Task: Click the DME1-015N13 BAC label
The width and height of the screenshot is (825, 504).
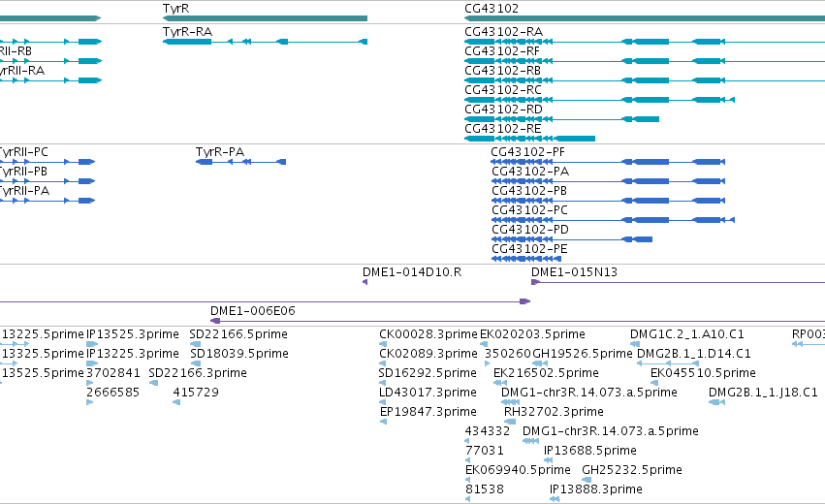Action: [x=574, y=272]
